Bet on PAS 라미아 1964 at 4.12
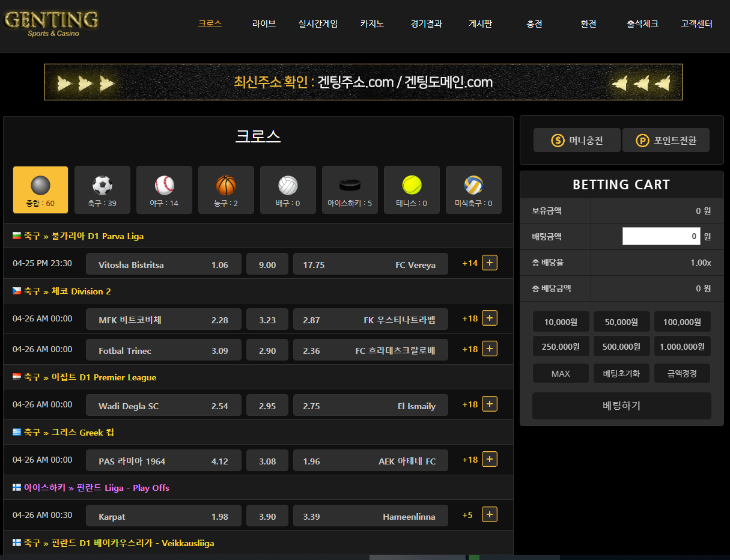Image resolution: width=730 pixels, height=560 pixels. click(163, 461)
